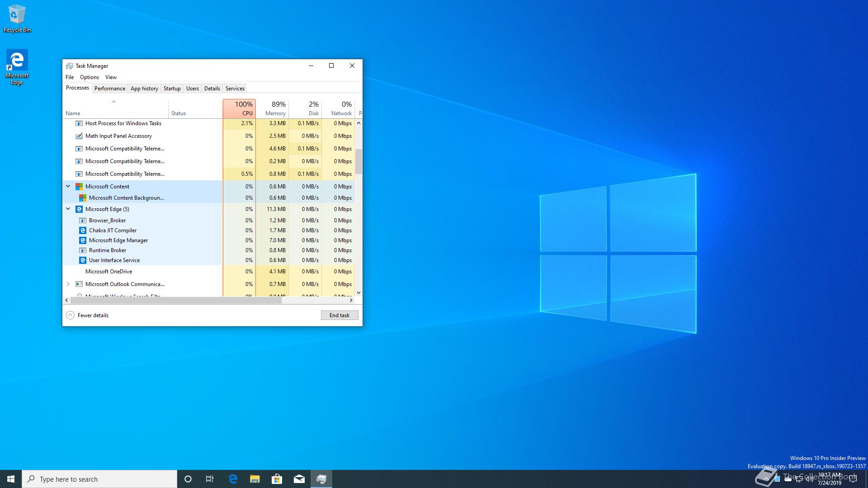
Task: Select Host Process for Windows Tasks icon
Action: (79, 123)
